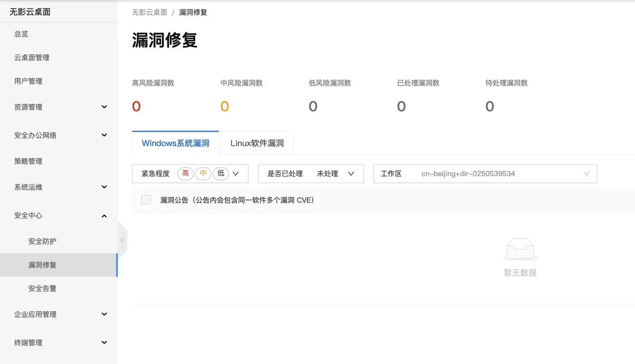Click the 无影云桌面 breadcrumb link
The image size is (635, 364).
150,12
